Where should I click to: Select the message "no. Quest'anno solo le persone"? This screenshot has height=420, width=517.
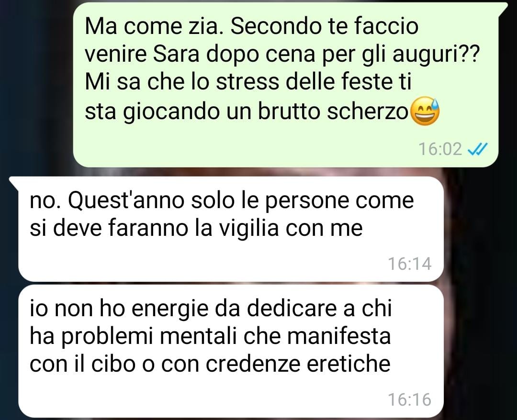tap(231, 229)
